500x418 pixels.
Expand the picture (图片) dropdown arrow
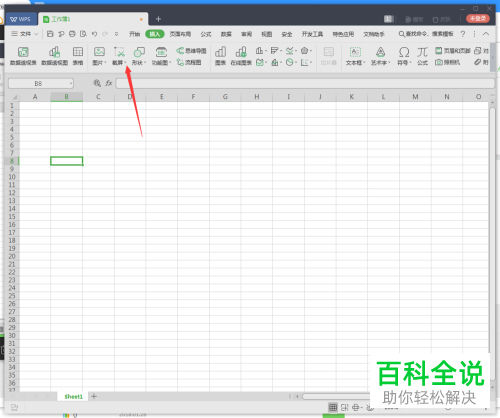coord(105,63)
